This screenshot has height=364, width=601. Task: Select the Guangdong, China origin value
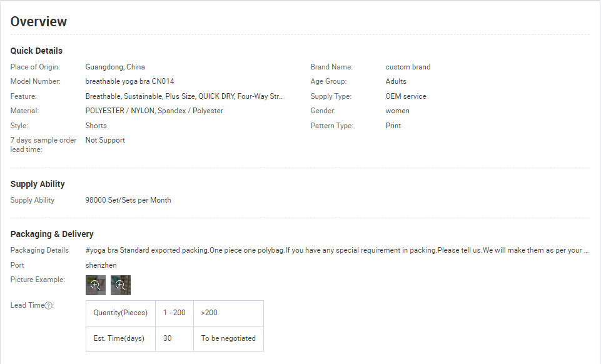pyautogui.click(x=115, y=67)
